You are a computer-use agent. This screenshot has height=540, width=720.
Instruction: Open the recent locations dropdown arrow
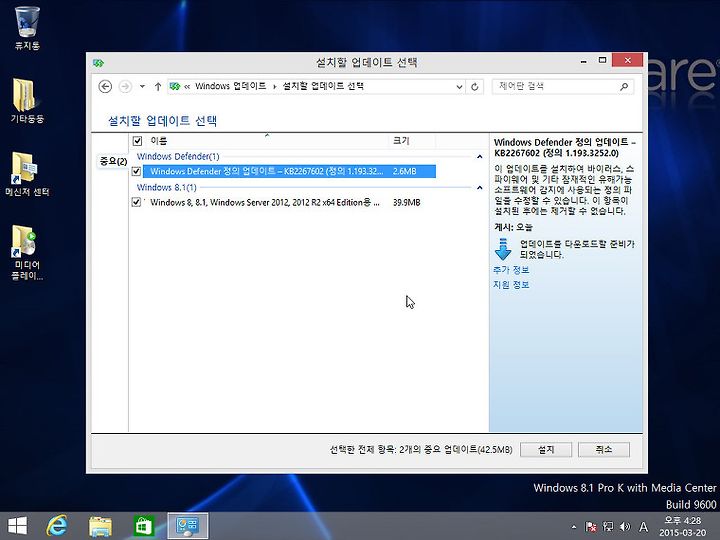click(x=142, y=86)
